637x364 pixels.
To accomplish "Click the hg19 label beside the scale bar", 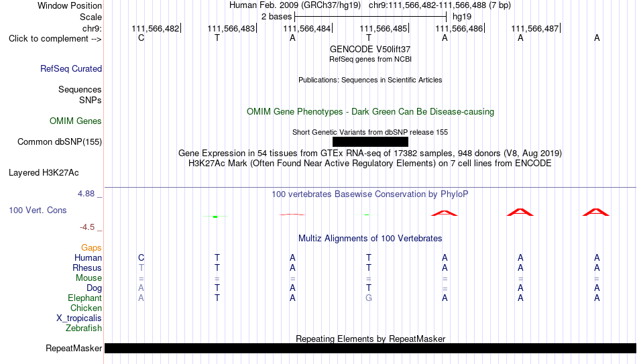I will (x=462, y=17).
